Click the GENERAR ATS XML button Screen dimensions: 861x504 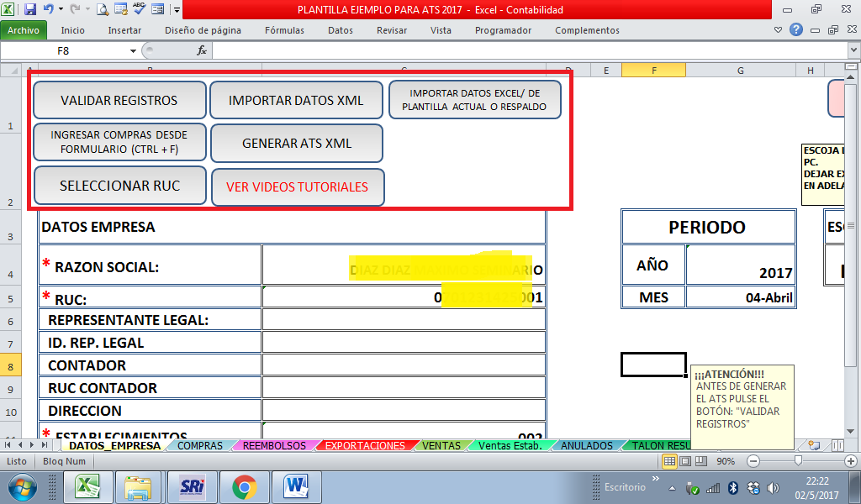[298, 143]
